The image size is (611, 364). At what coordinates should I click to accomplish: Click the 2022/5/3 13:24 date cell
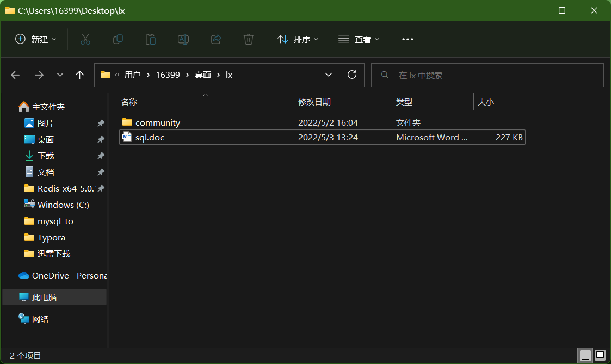click(328, 137)
